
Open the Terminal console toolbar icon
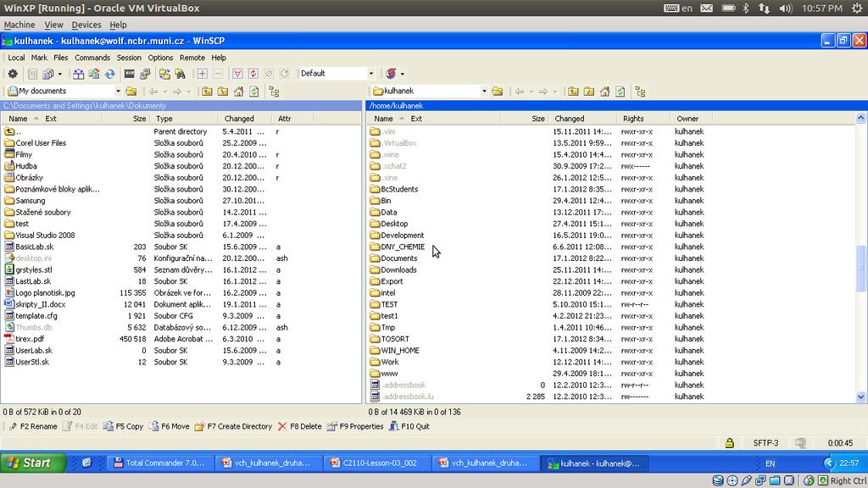130,74
